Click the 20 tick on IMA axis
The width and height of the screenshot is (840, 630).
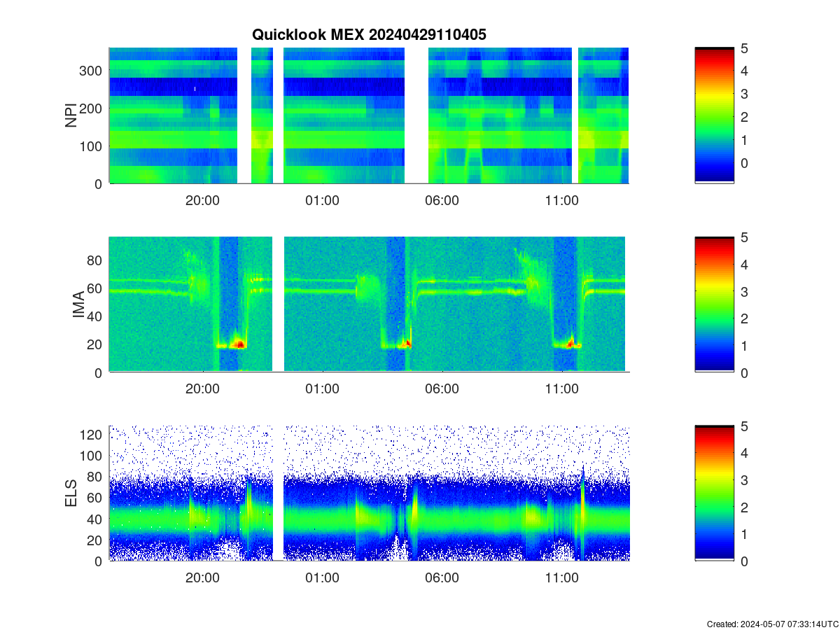click(x=95, y=344)
